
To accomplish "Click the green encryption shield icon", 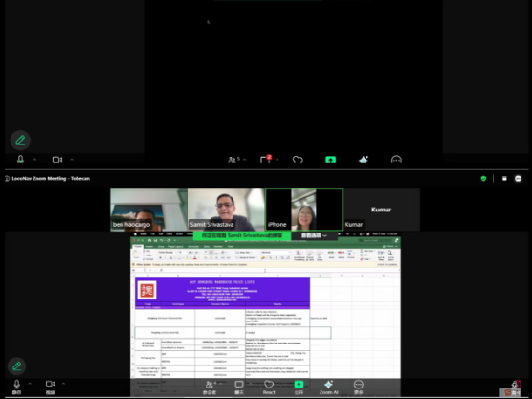I will click(483, 179).
